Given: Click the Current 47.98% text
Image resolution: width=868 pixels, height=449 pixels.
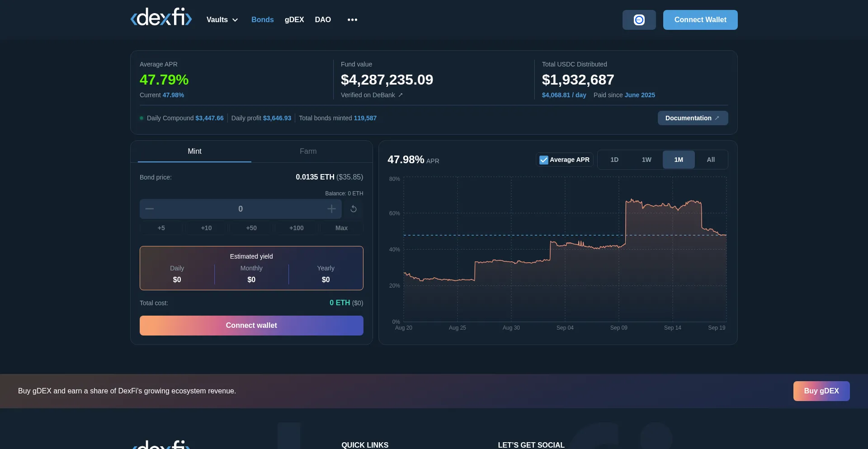Looking at the screenshot, I should tap(162, 95).
